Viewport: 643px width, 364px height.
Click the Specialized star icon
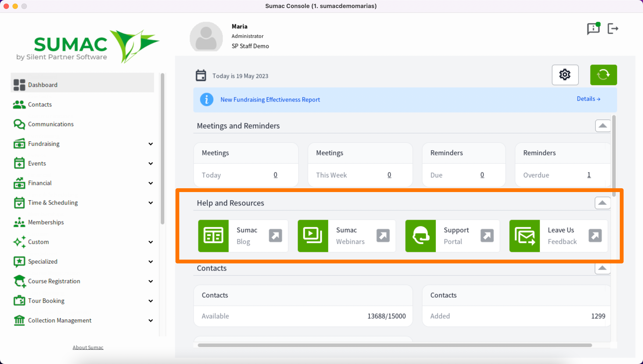click(x=19, y=261)
